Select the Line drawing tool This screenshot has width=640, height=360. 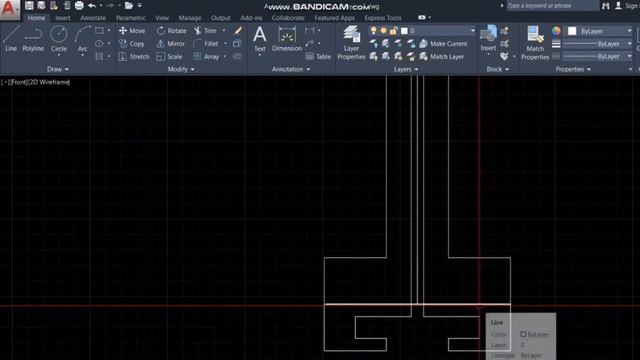click(x=11, y=39)
